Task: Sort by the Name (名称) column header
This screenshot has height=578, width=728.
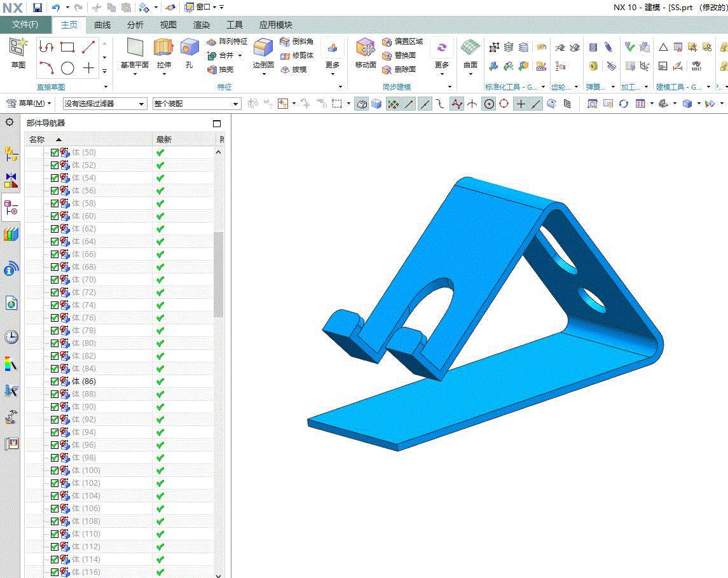Action: (88, 139)
